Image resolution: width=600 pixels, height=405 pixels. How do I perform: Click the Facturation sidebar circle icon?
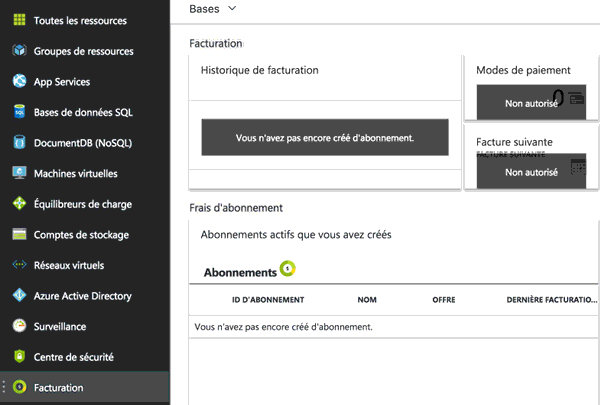click(x=19, y=387)
